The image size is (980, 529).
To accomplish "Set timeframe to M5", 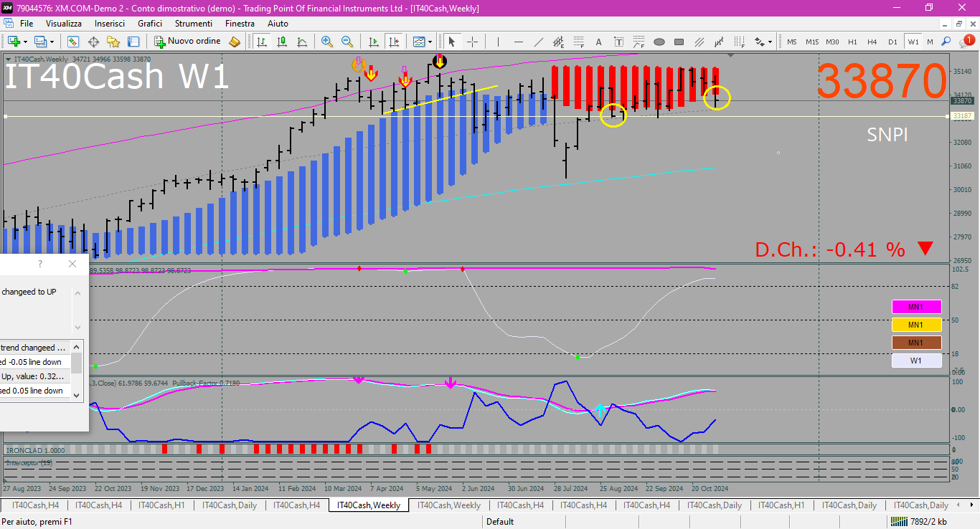I will 792,42.
